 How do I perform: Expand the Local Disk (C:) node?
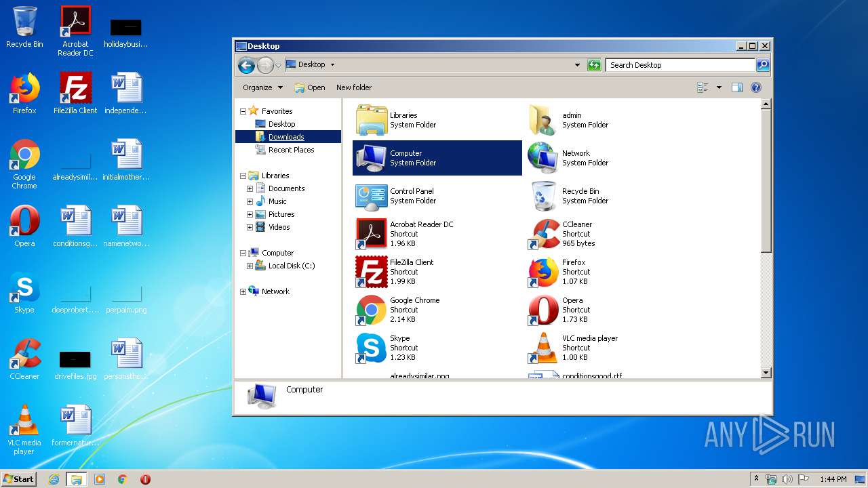coord(250,266)
